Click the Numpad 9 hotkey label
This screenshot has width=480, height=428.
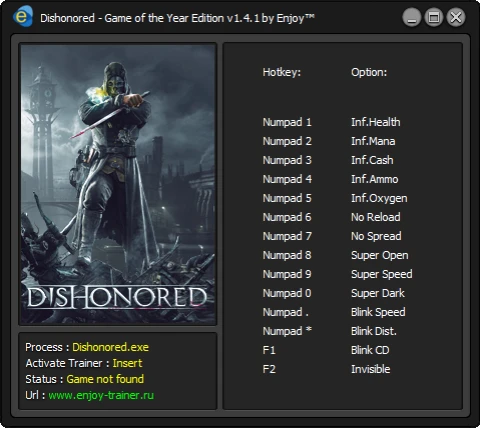tap(287, 274)
